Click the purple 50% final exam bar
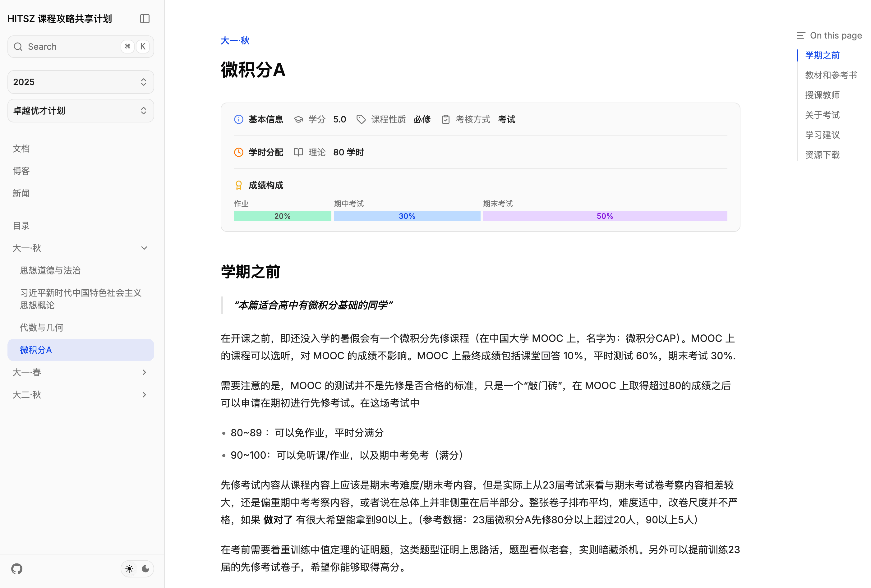The width and height of the screenshot is (871, 588). [605, 216]
